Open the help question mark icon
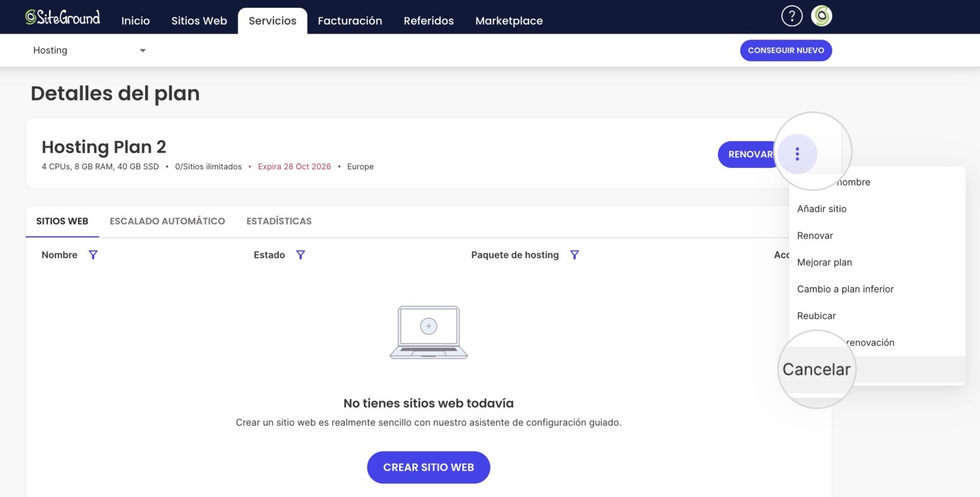 [x=792, y=16]
